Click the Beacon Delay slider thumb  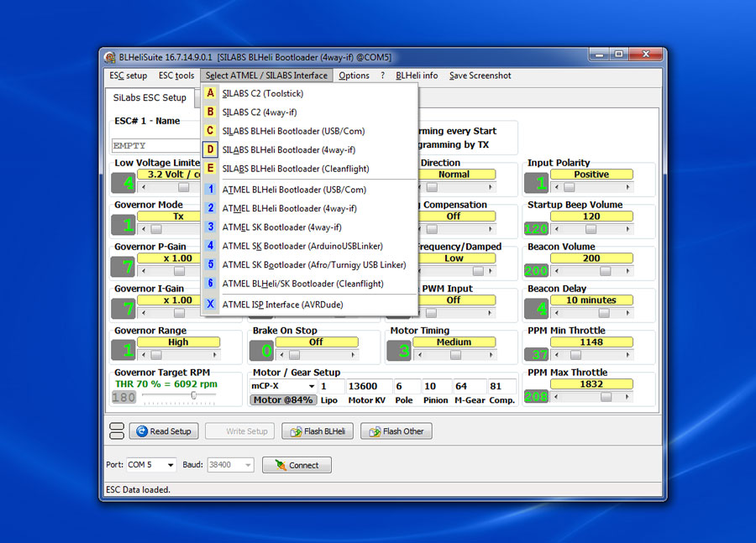604,313
